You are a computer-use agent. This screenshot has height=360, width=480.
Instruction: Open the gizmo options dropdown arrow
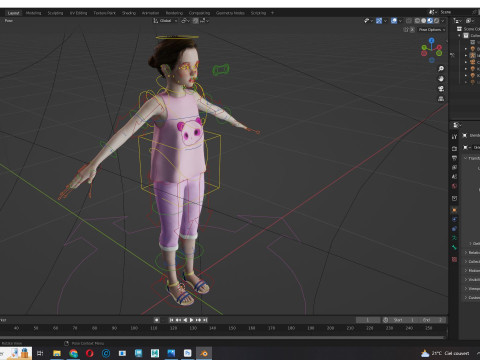coord(385,21)
